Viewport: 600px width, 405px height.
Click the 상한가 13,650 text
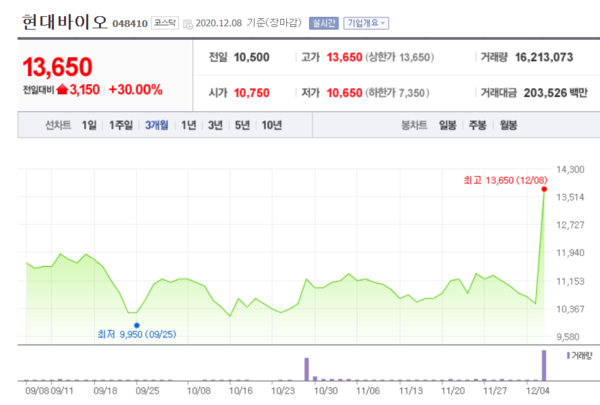(399, 57)
